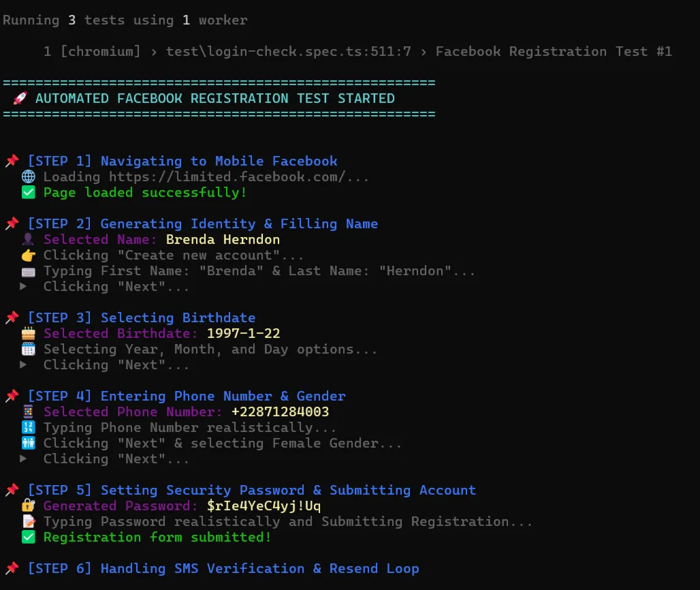Click the Typing Phone Number realistically line
Screen dimensions: 700x590
[190, 427]
